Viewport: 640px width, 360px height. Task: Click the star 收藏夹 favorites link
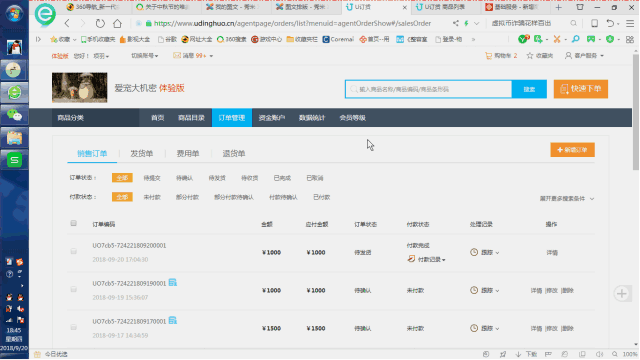pyautogui.click(x=540, y=56)
